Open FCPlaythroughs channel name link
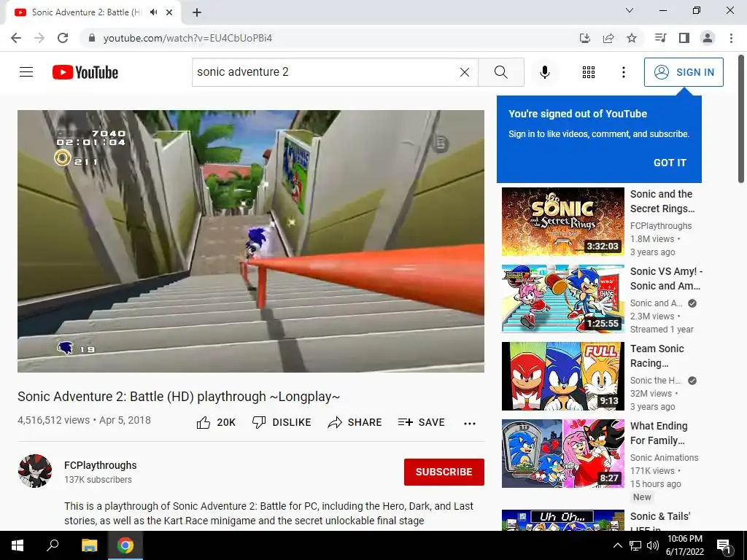 tap(101, 465)
